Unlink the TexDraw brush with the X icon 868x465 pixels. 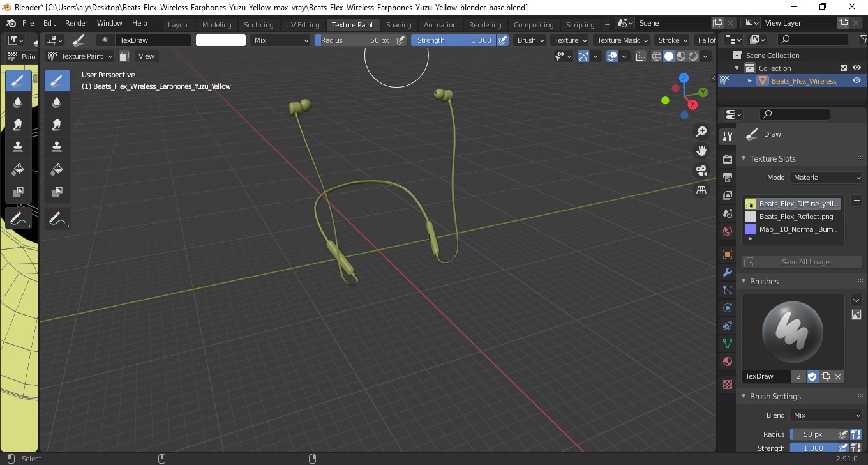tap(838, 377)
